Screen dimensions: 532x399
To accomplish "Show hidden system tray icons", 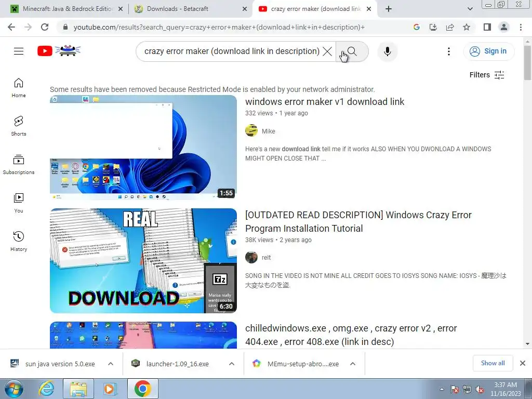I will point(442,389).
